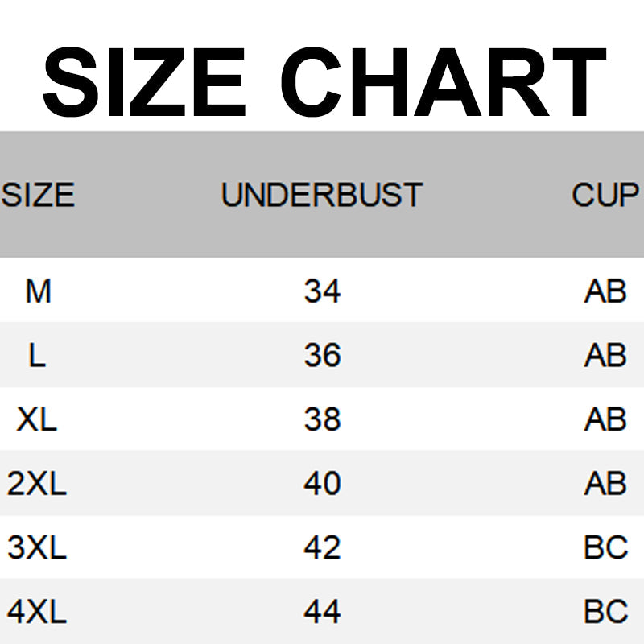Click underbust value 34
The image size is (644, 644).
tap(322, 291)
